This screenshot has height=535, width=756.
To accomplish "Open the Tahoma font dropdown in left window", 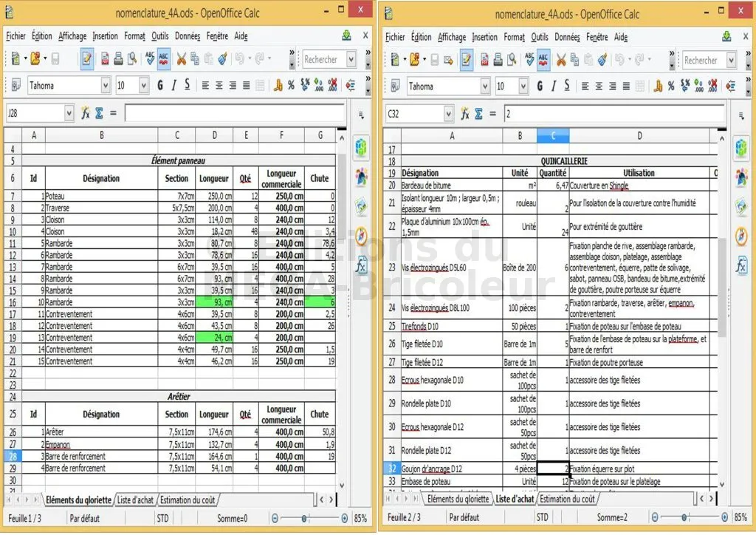I will tap(105, 86).
